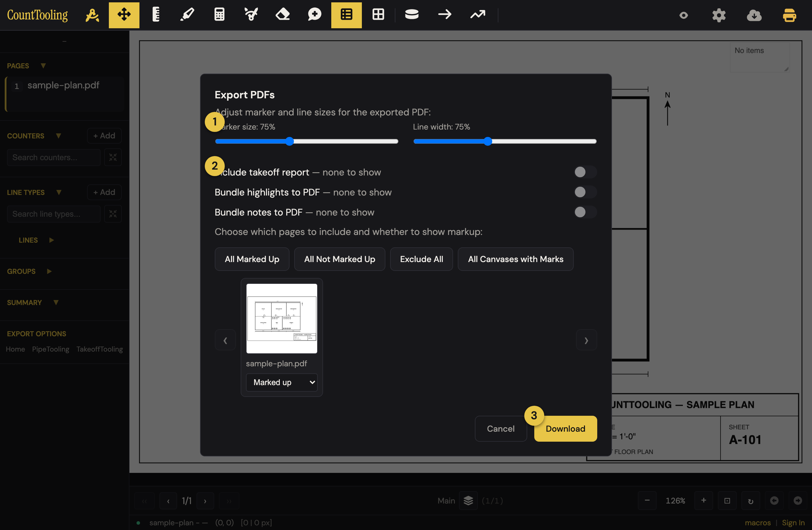
Task: Go to previous page arrow in bottom bar
Action: tap(168, 501)
